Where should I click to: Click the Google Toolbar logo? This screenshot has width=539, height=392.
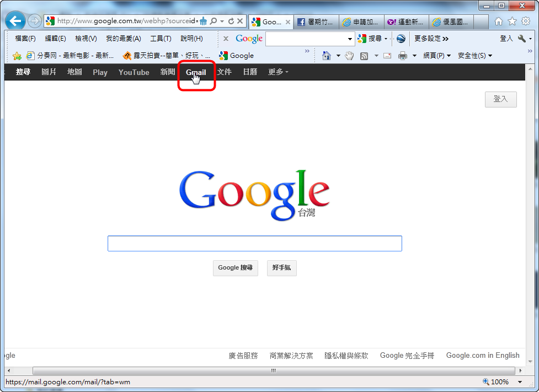[249, 39]
